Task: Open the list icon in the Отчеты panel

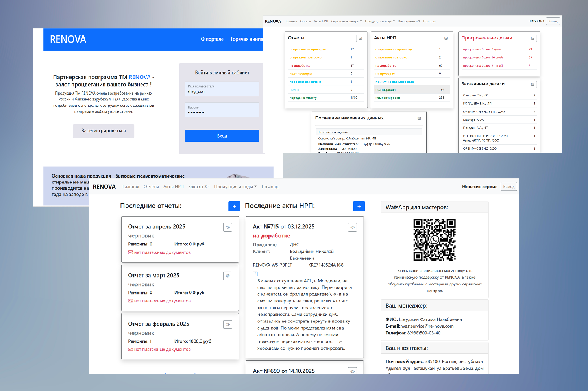Action: (x=360, y=38)
